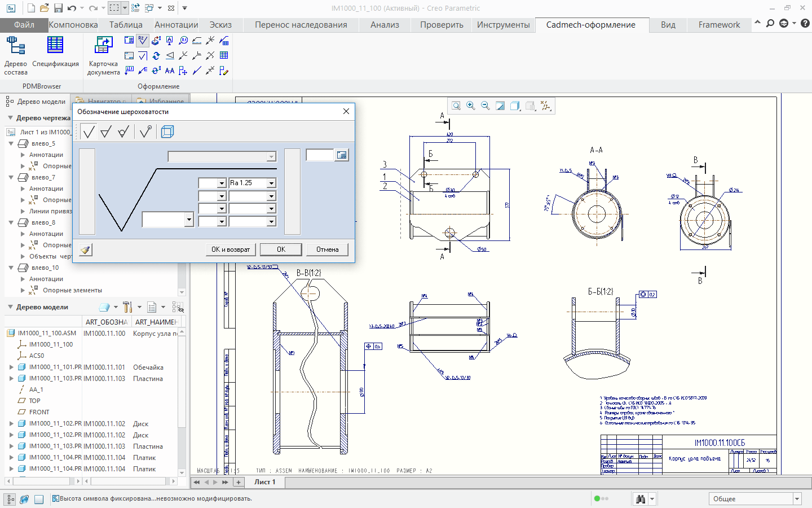Click the zoom out magnifier icon
The image size is (812, 508).
click(486, 106)
